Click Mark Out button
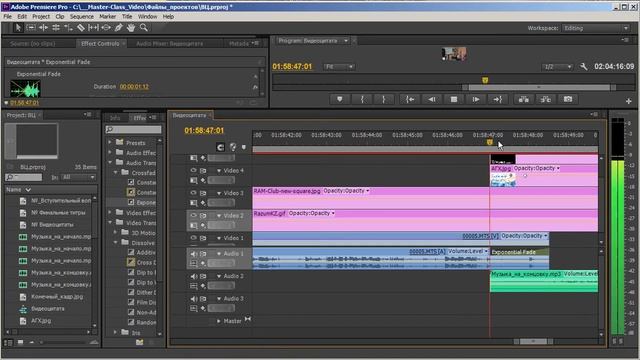The width and height of the screenshot is (640, 360). pos(384,99)
